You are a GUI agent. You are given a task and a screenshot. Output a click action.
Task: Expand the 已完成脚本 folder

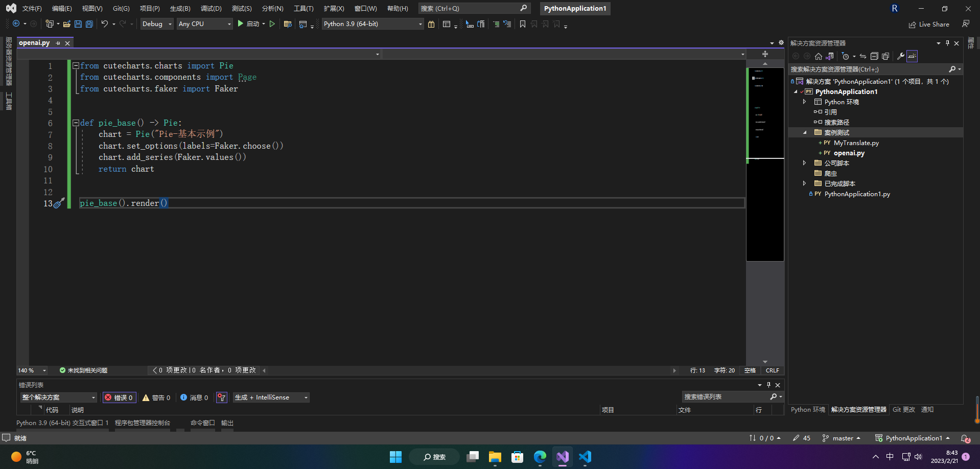pos(805,183)
